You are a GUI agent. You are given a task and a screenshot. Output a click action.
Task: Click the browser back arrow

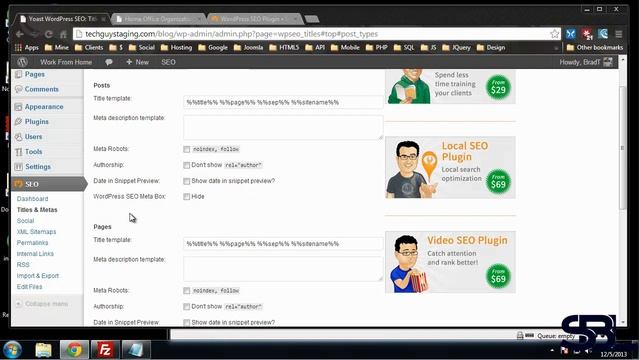tap(19, 34)
